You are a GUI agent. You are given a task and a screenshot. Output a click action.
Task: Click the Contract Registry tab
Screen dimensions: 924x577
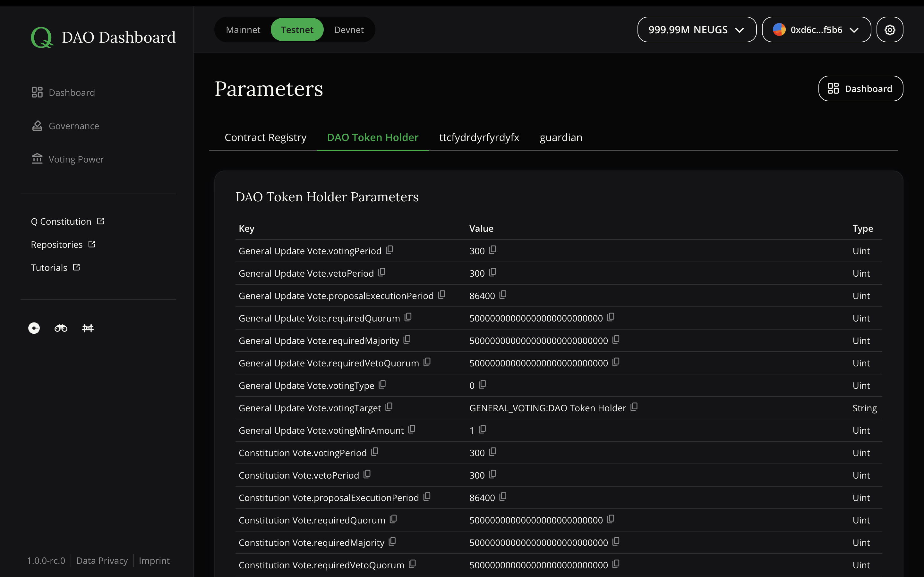click(x=265, y=137)
